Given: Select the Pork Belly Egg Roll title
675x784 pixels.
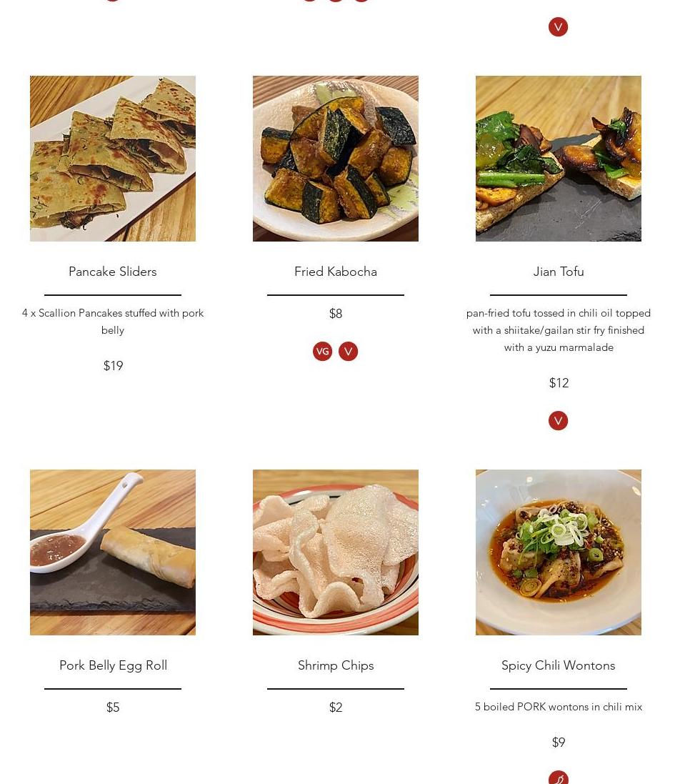Looking at the screenshot, I should pyautogui.click(x=114, y=665).
